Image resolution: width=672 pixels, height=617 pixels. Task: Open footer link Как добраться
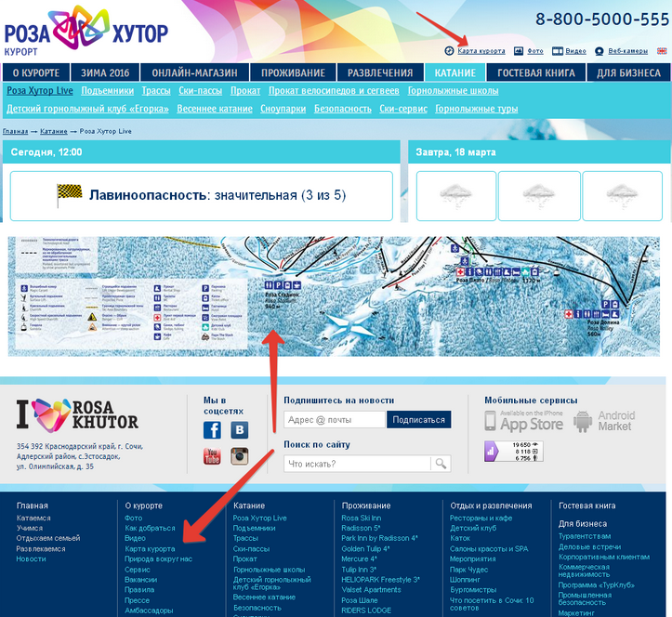(150, 528)
